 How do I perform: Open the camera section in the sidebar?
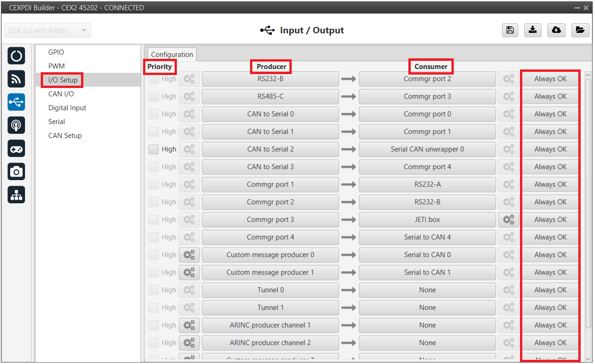[16, 172]
